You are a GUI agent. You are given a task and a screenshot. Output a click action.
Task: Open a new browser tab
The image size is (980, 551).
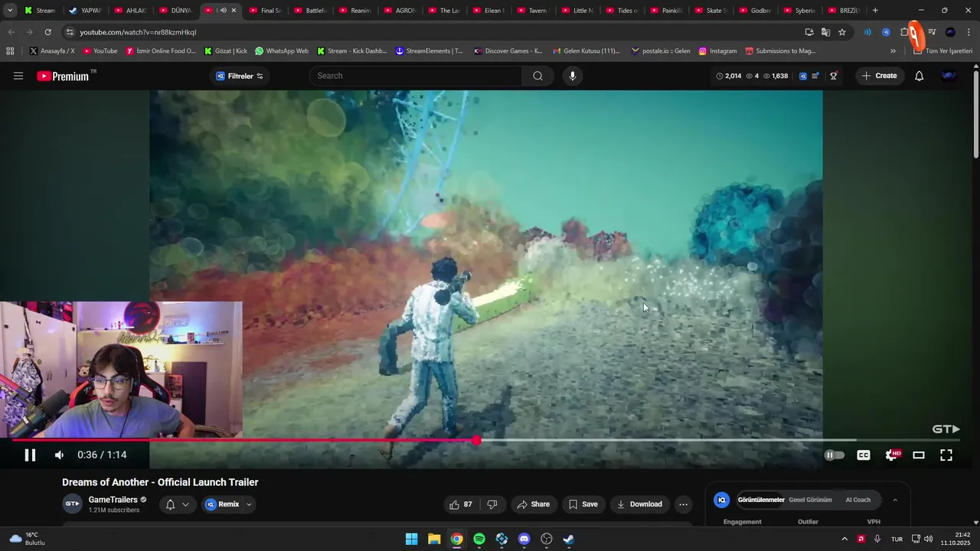875,10
